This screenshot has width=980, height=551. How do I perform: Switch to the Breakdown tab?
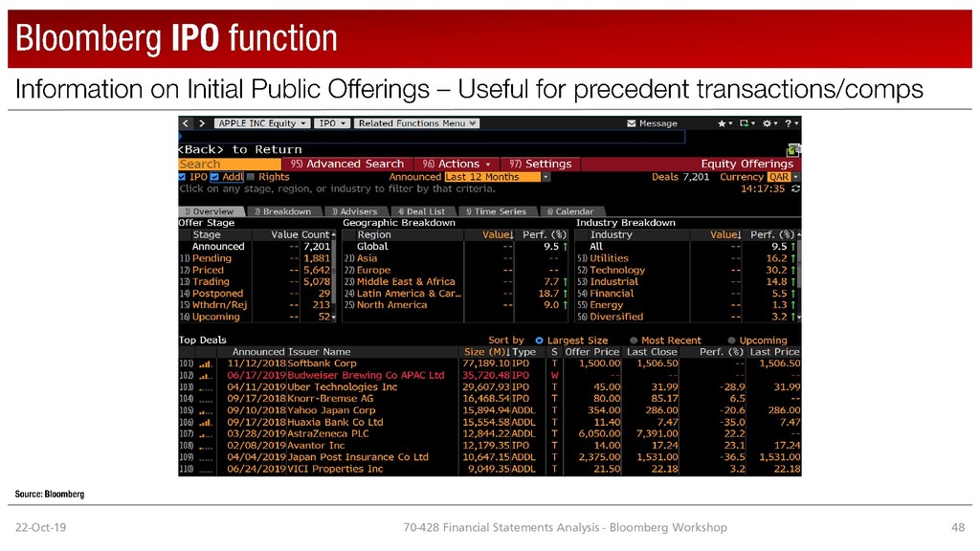click(x=284, y=211)
